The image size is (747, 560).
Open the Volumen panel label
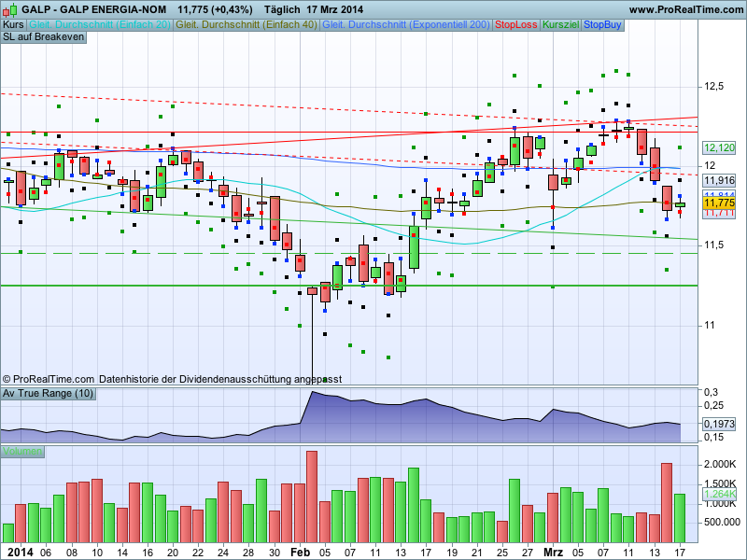point(22,452)
